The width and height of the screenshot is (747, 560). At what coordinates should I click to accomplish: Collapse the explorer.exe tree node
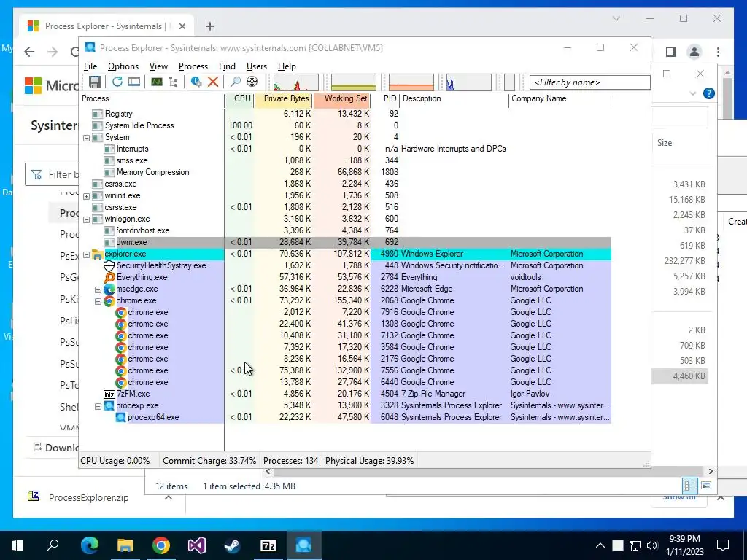(86, 254)
